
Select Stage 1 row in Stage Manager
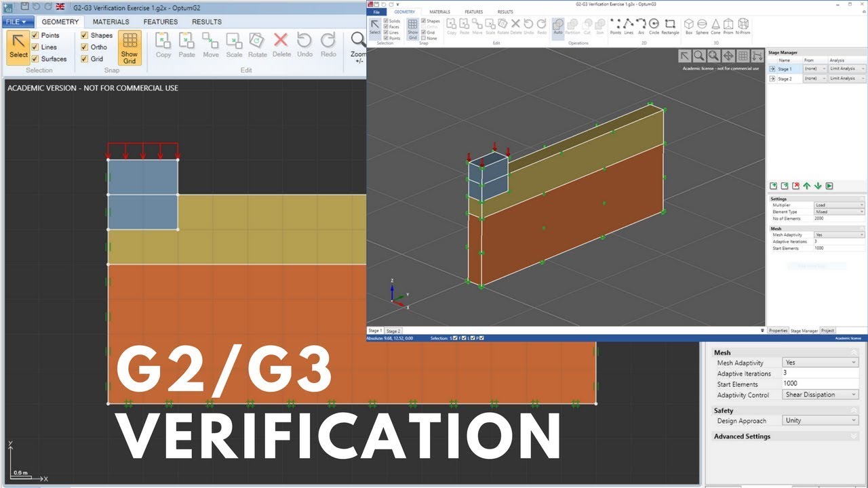point(785,68)
